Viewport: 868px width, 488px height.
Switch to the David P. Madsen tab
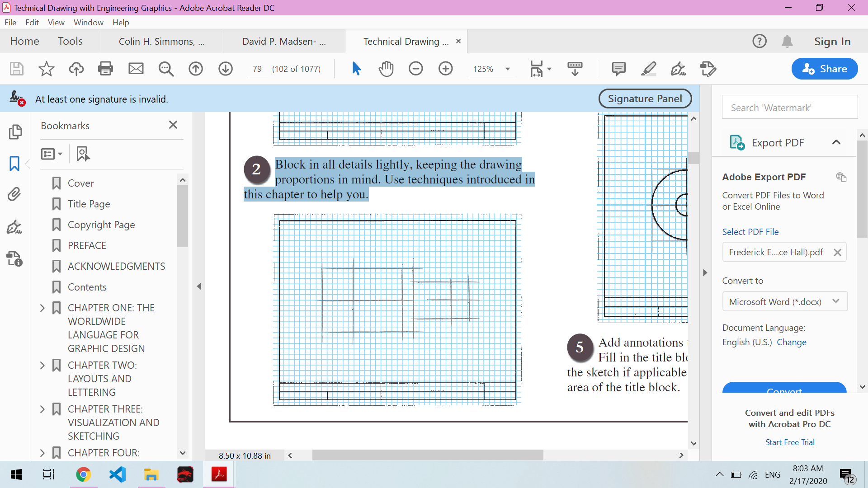284,42
